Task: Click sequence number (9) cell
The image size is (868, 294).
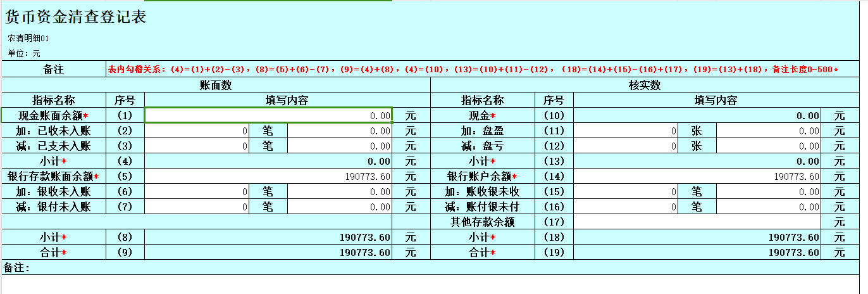Action: [125, 252]
